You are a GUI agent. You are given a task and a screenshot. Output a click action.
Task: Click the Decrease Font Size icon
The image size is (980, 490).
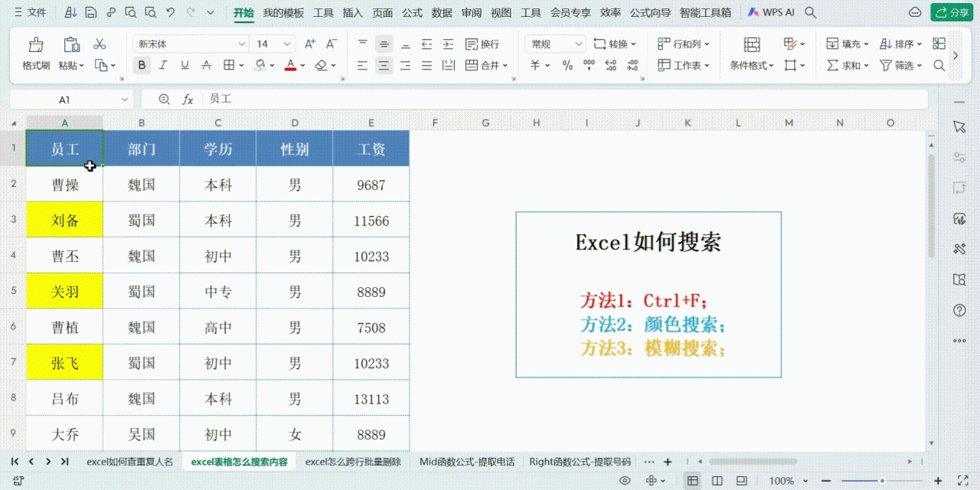tap(332, 44)
